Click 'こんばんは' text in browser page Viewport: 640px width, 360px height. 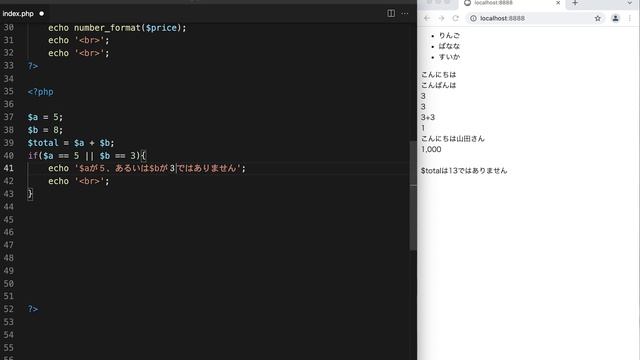(438, 85)
